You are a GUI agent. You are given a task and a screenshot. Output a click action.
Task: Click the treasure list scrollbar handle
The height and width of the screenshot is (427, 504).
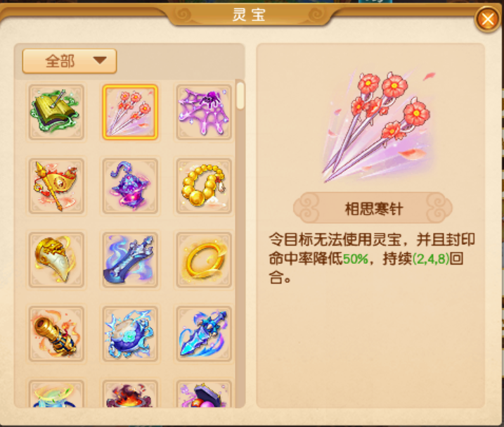pos(240,96)
